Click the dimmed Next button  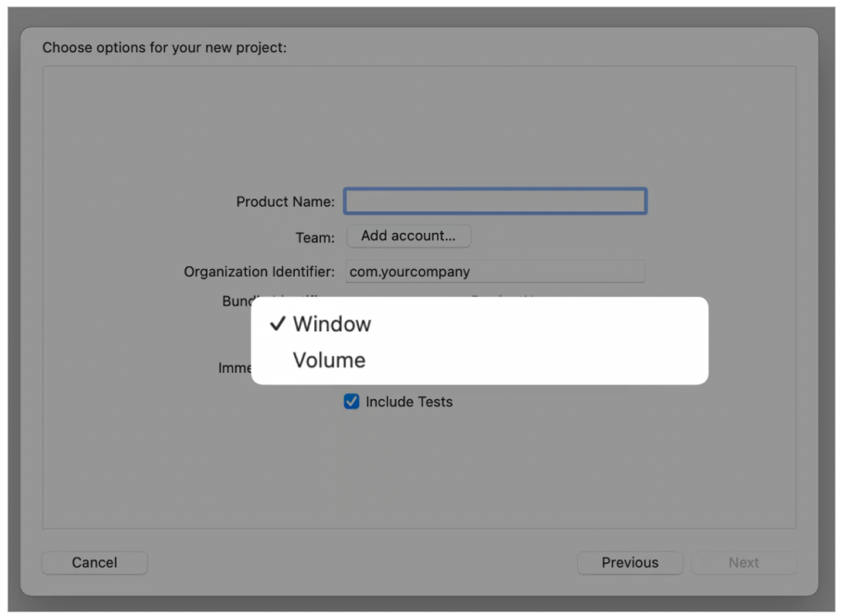click(x=743, y=562)
